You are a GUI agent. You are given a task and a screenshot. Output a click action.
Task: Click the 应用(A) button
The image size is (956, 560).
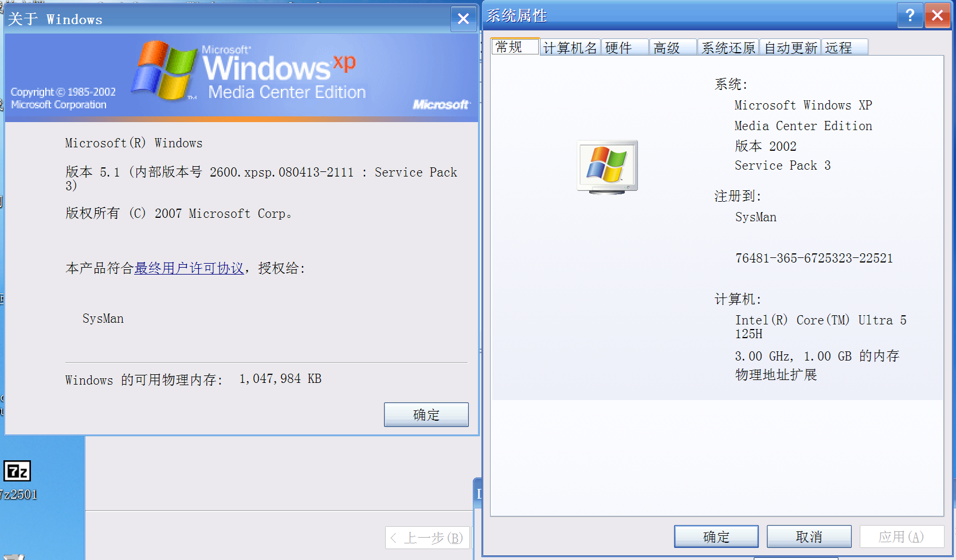tap(902, 536)
